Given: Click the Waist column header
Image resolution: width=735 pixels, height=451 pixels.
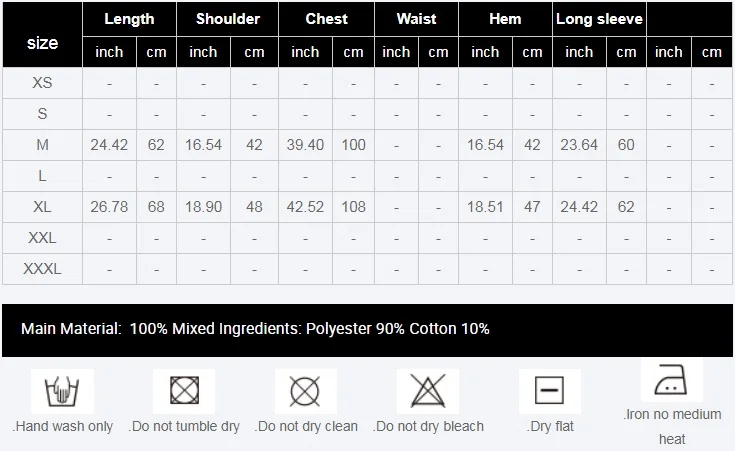Looking at the screenshot, I should pos(416,19).
